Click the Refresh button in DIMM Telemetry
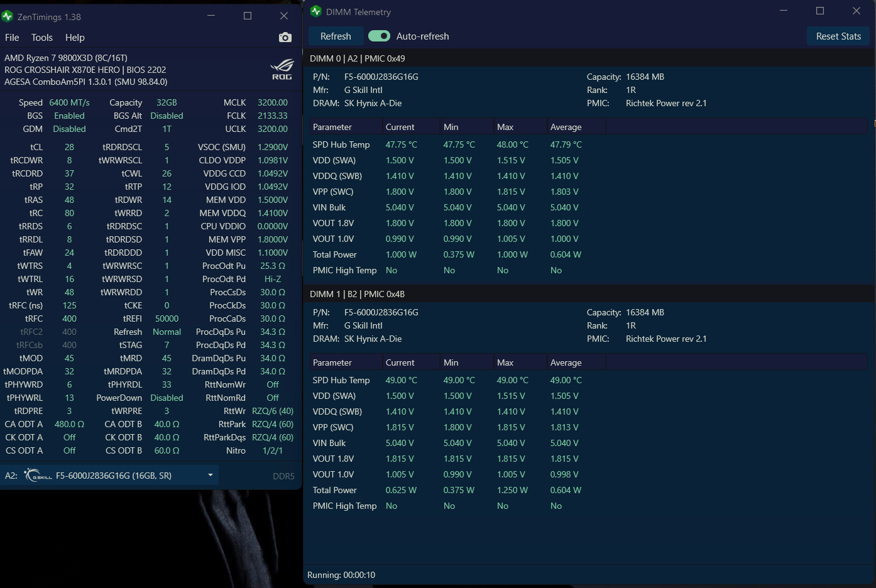The height and width of the screenshot is (588, 876). point(336,36)
